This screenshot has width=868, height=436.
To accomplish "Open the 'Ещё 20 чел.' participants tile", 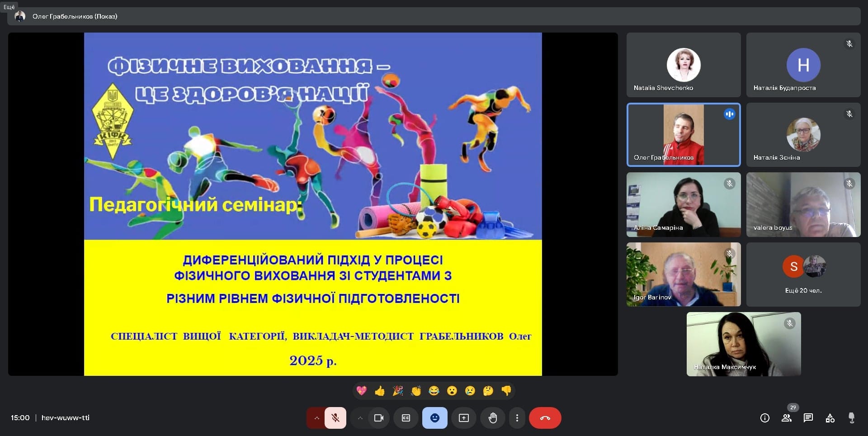I will tap(803, 275).
